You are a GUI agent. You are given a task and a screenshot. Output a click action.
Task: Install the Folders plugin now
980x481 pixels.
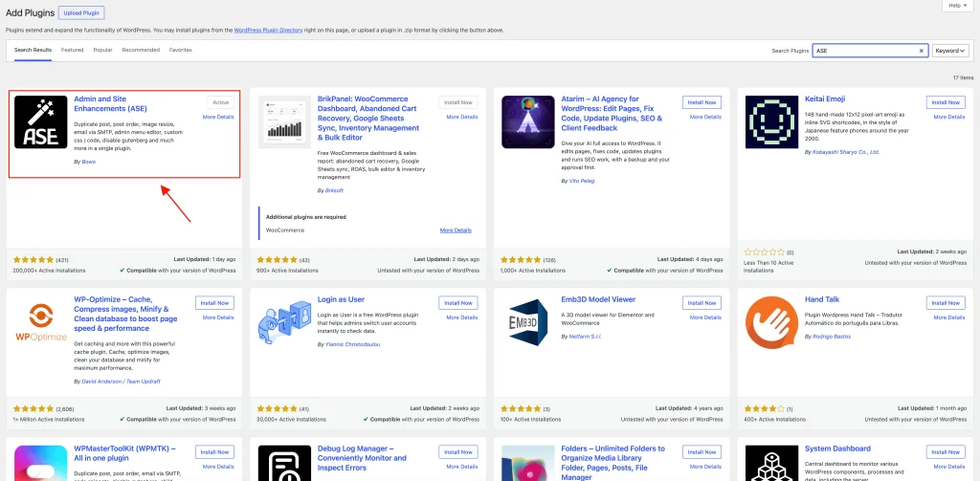(x=702, y=451)
